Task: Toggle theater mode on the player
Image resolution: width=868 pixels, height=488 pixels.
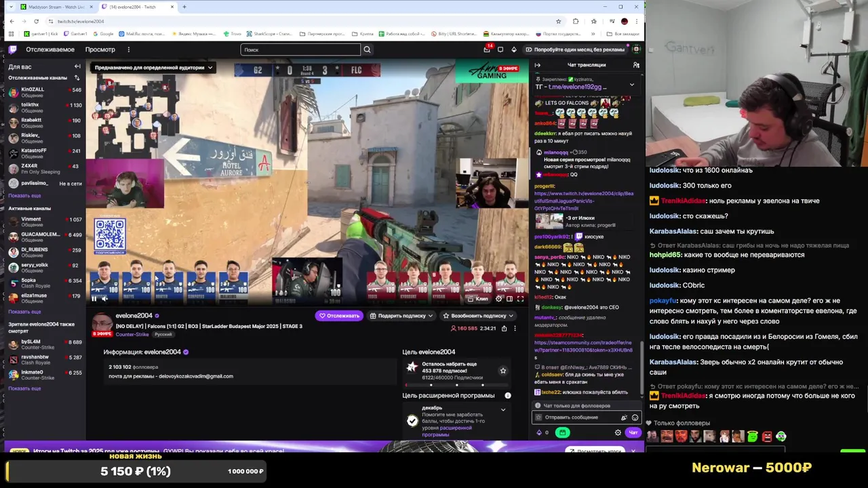Action: click(x=509, y=298)
